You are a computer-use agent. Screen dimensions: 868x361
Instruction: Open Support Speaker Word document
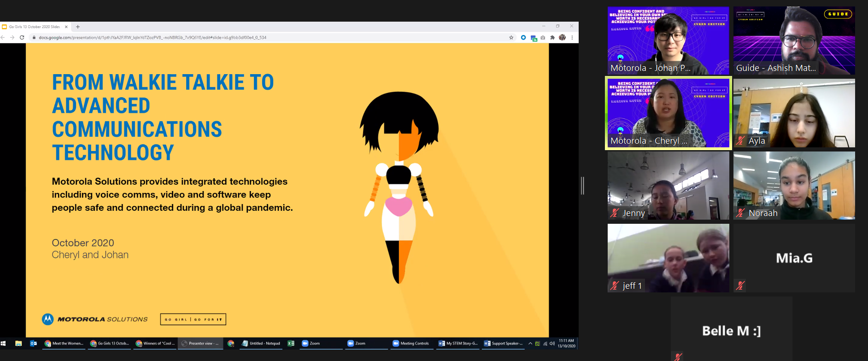point(503,343)
